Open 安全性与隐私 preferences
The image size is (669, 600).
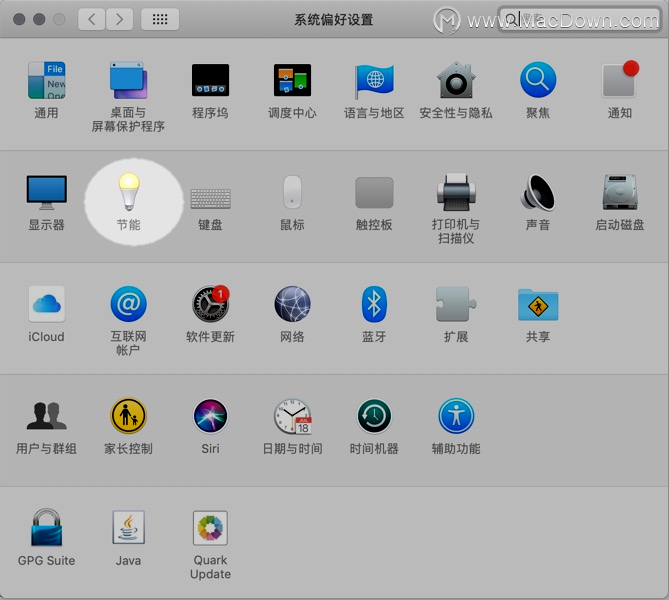(456, 80)
